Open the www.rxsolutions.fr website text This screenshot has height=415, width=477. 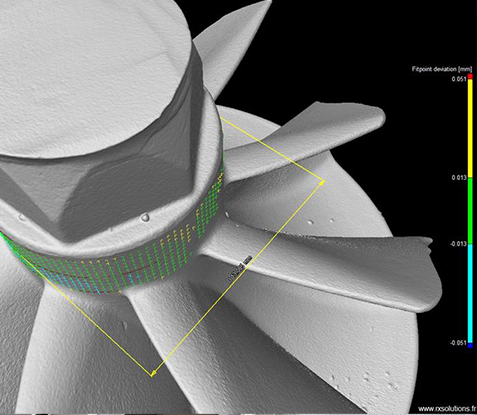click(447, 409)
